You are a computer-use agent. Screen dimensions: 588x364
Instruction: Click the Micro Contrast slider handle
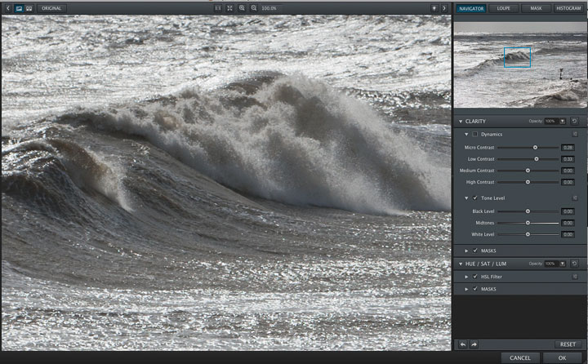pos(535,148)
